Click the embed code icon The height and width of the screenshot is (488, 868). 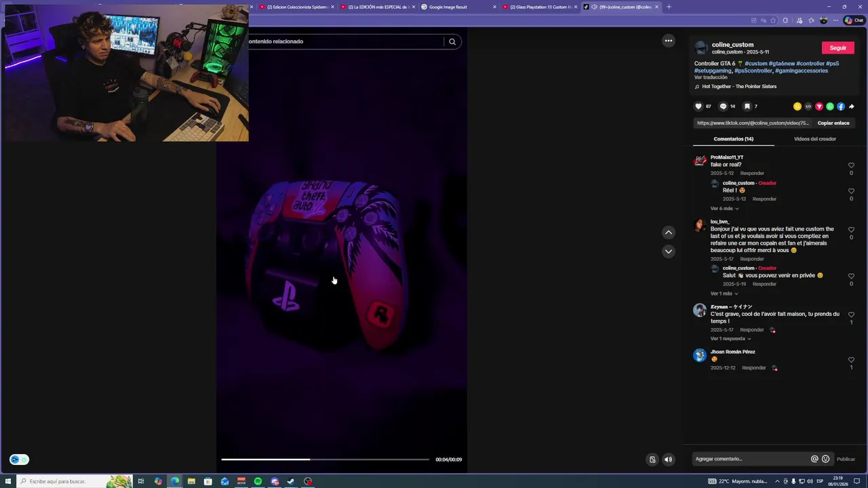tap(808, 106)
